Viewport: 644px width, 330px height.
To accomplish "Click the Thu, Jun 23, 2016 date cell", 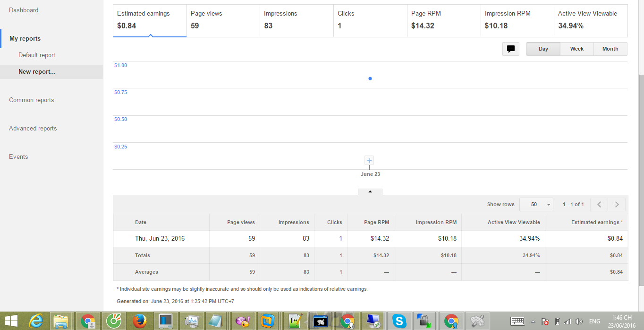I will [x=160, y=238].
